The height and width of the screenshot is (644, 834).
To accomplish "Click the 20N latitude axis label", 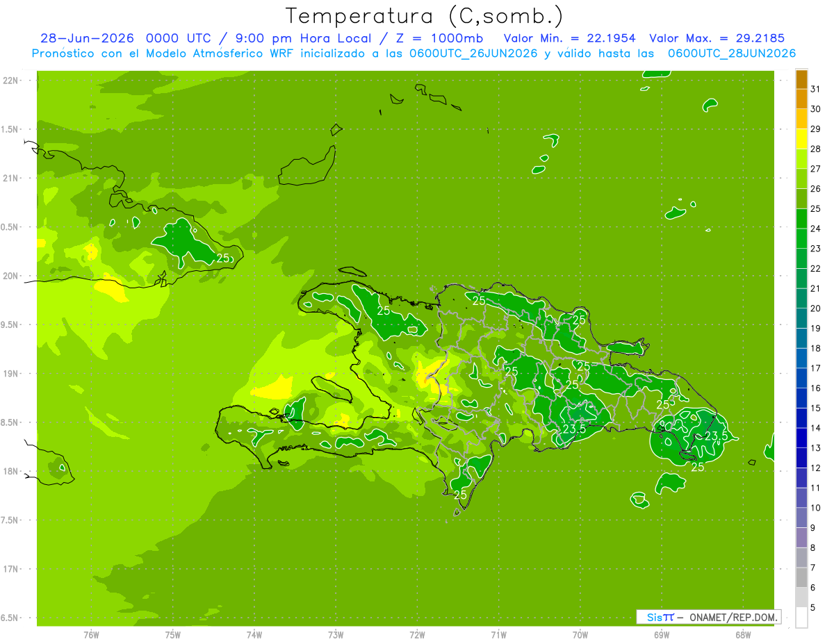I will [x=11, y=276].
